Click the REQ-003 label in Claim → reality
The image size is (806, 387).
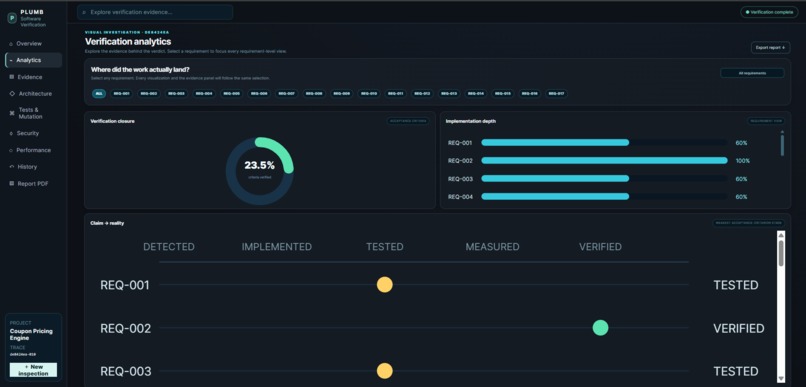pos(125,372)
